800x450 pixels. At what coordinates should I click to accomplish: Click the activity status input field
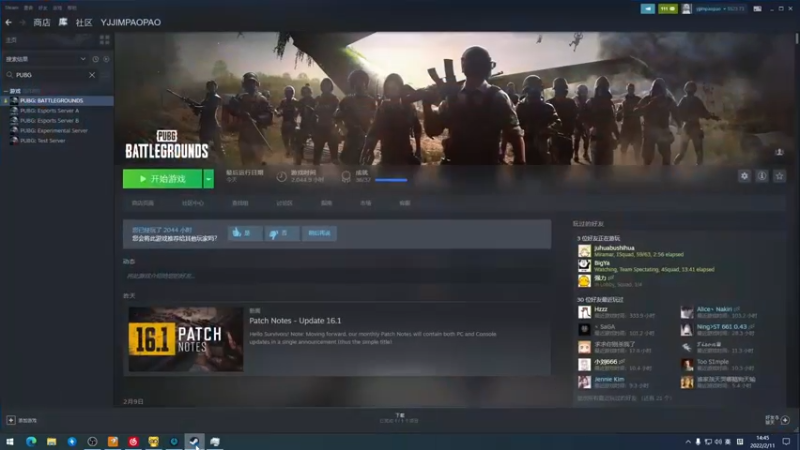(x=337, y=276)
